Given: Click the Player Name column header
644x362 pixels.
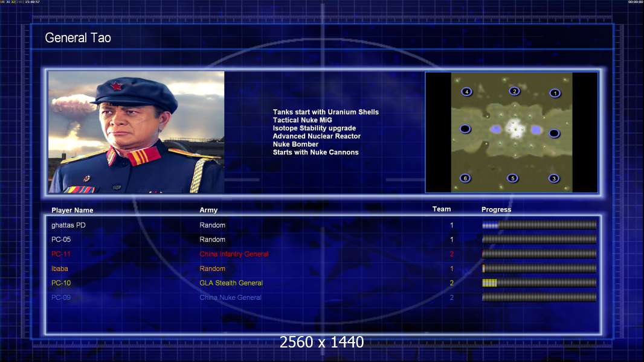Looking at the screenshot, I should pos(72,211).
